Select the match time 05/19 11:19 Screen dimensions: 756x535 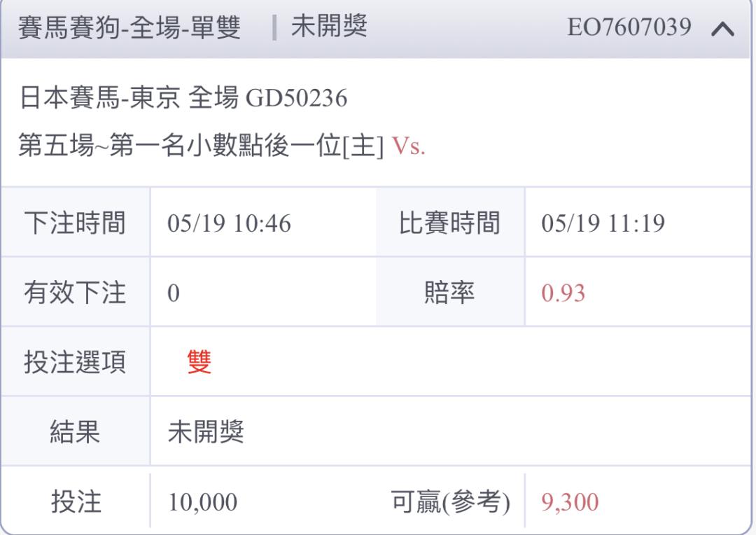(x=603, y=223)
